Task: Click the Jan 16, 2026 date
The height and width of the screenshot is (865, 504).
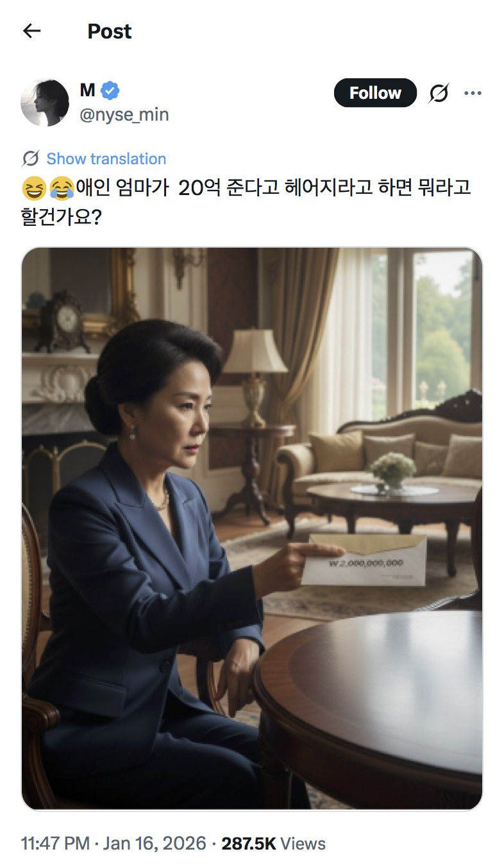Action: (x=155, y=843)
